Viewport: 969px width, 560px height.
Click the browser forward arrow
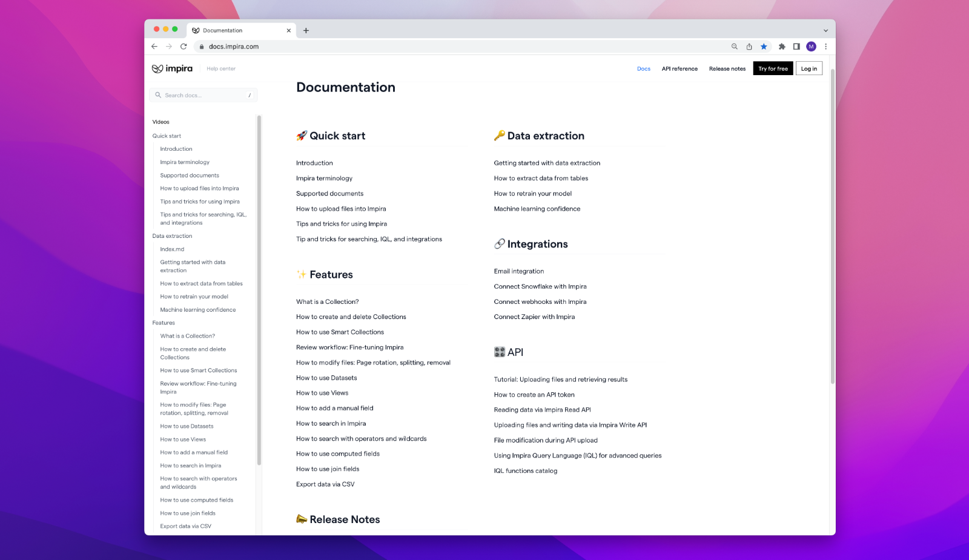click(169, 47)
